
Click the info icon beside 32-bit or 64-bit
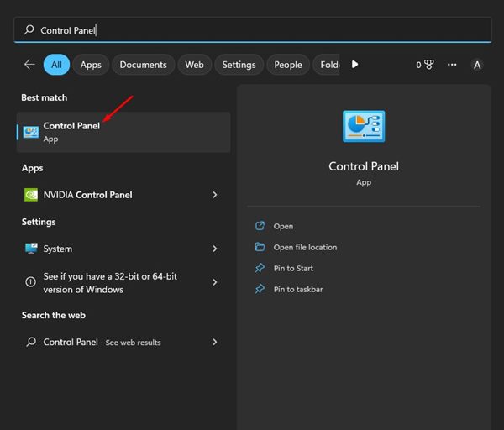tap(30, 282)
